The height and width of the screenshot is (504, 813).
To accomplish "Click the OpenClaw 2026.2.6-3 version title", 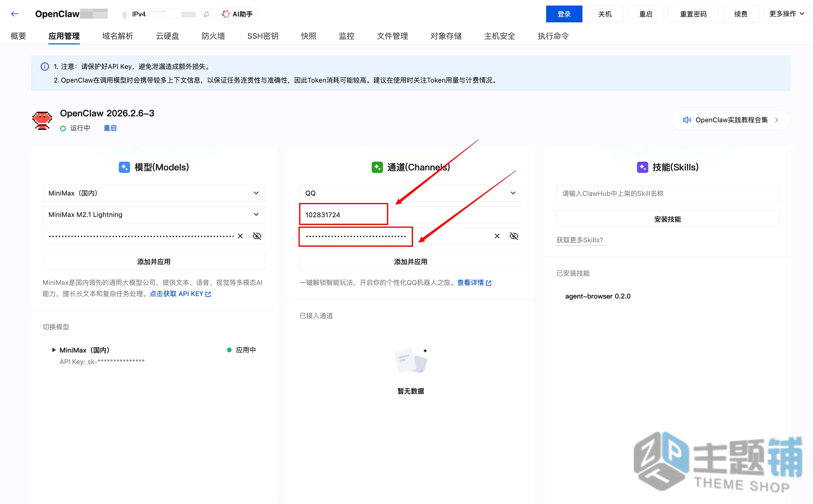I will coord(107,113).
